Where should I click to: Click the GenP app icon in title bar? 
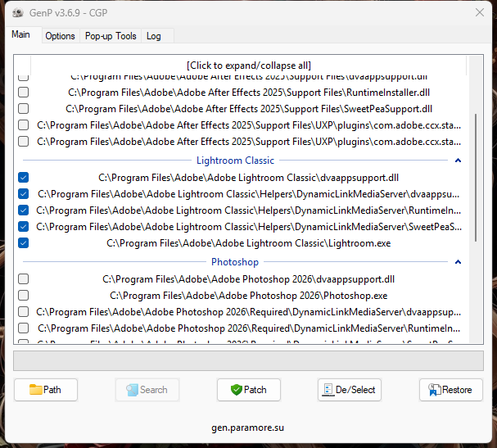pyautogui.click(x=18, y=12)
